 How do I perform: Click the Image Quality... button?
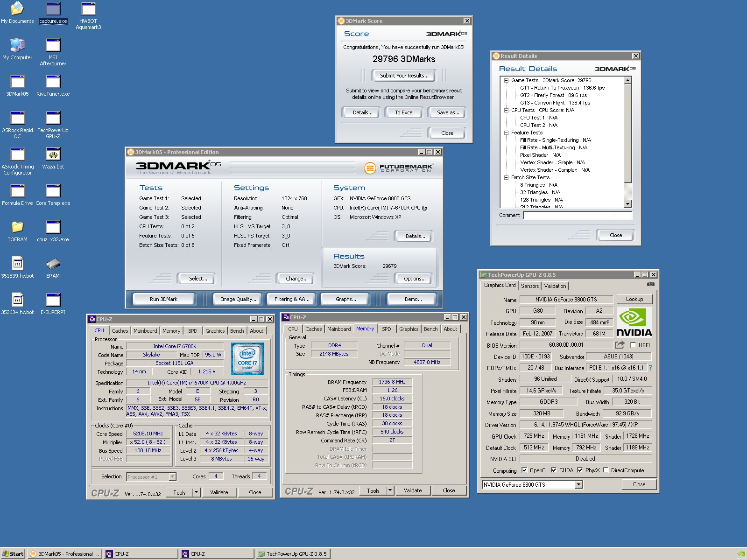[239, 299]
